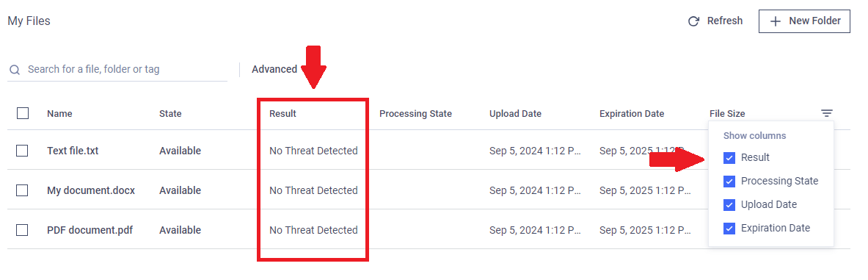This screenshot has width=868, height=280.
Task: Click the New Folder button
Action: (804, 21)
